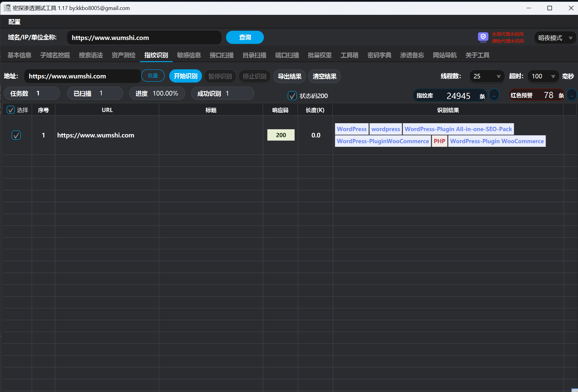578x392 pixels.
Task: Click the 导出结果 export button
Action: click(289, 76)
